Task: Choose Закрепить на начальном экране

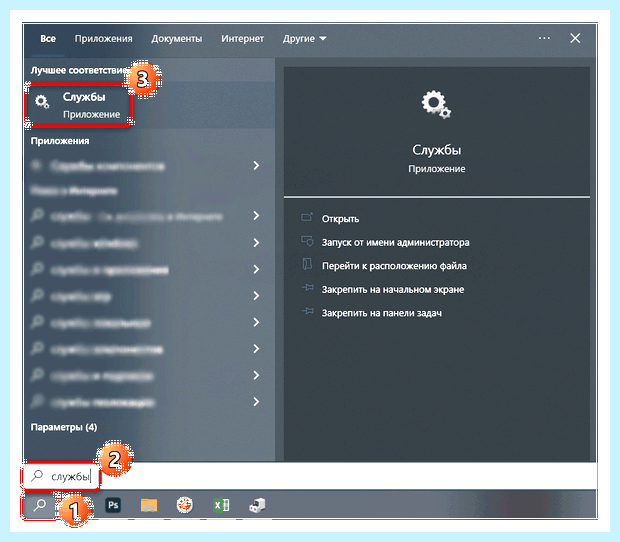Action: 393,289
